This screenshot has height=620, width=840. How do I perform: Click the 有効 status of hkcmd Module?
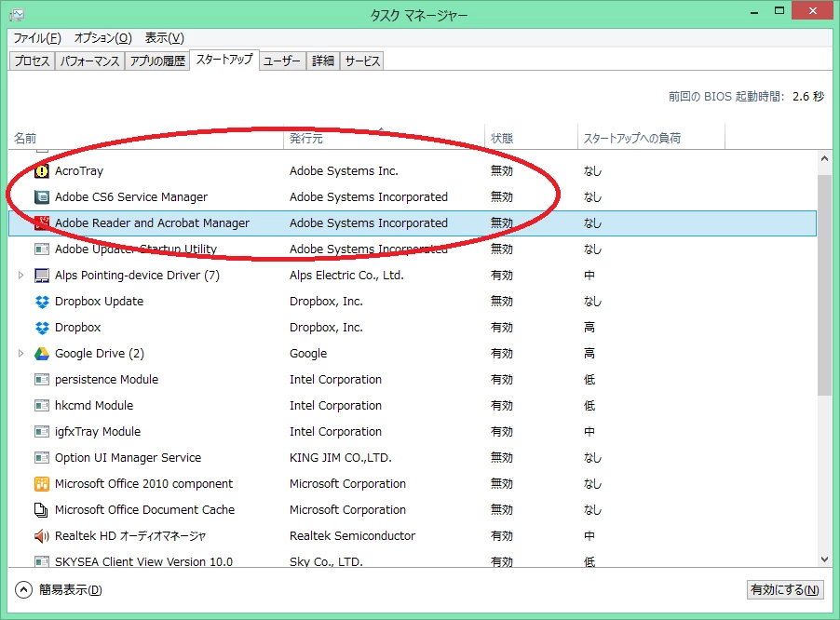coord(502,405)
